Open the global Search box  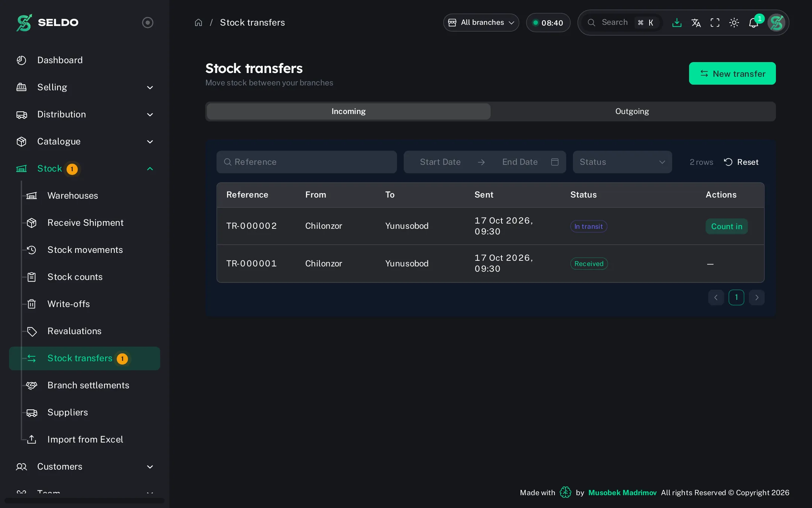pyautogui.click(x=622, y=23)
